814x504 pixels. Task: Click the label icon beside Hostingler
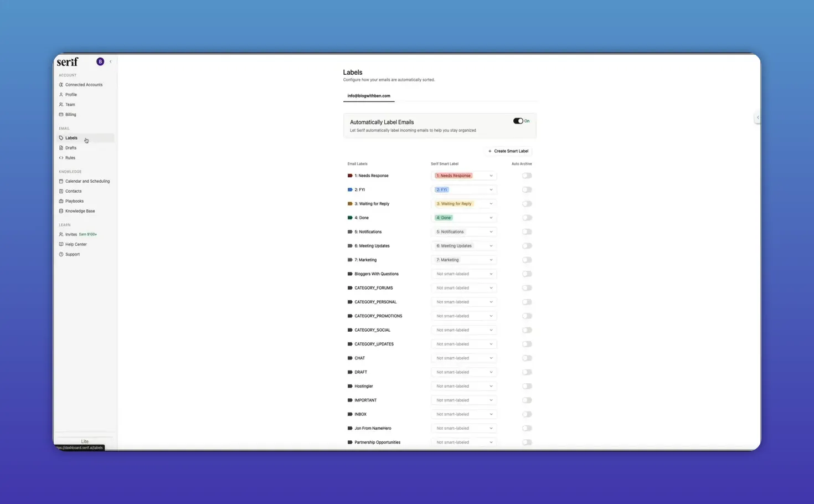coord(350,386)
